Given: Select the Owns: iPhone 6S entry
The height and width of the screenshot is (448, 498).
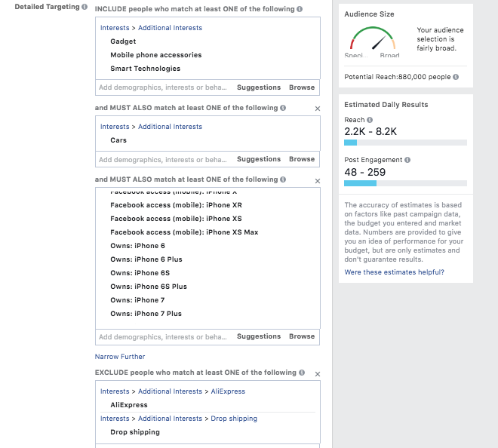Looking at the screenshot, I should 140,273.
